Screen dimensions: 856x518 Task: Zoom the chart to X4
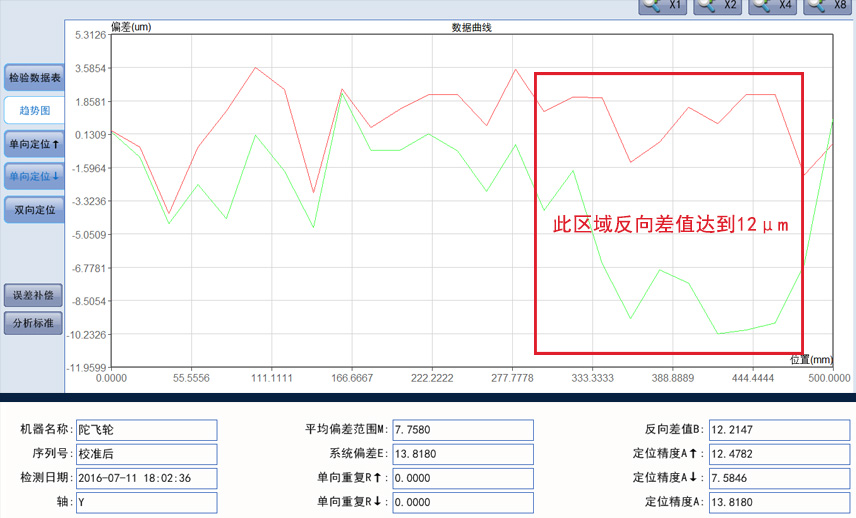(x=774, y=6)
